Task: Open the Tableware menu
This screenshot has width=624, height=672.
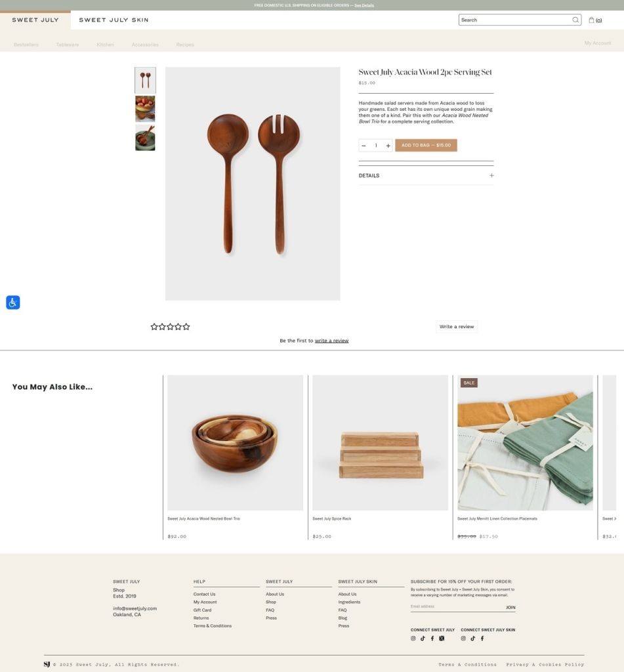Action: (68, 45)
